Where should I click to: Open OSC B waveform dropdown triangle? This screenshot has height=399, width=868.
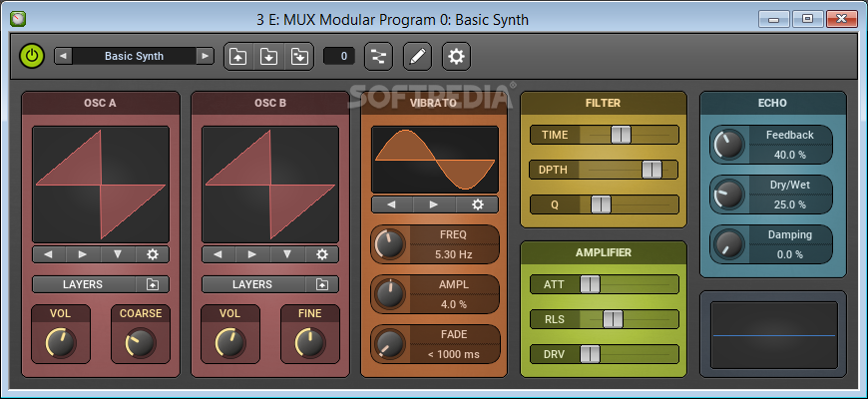286,254
